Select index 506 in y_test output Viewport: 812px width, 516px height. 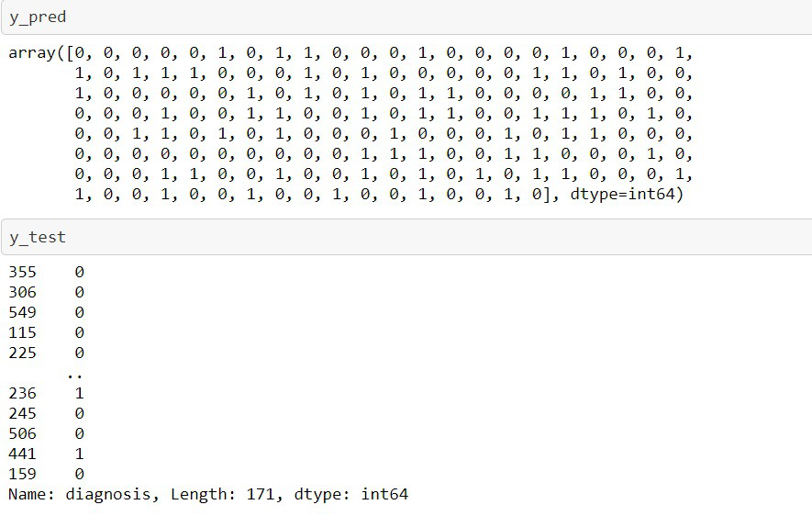(x=22, y=433)
